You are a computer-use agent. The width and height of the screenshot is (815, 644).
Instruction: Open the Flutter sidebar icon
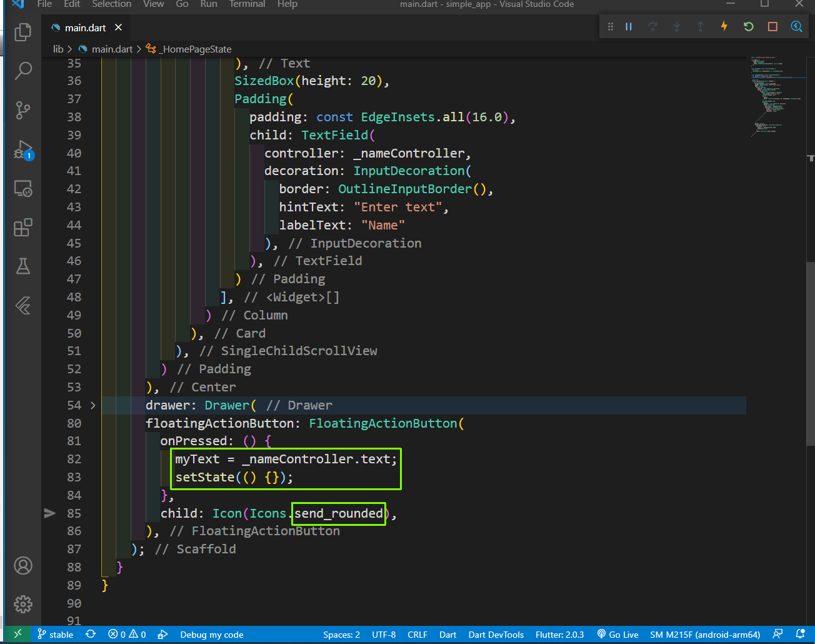tap(23, 306)
